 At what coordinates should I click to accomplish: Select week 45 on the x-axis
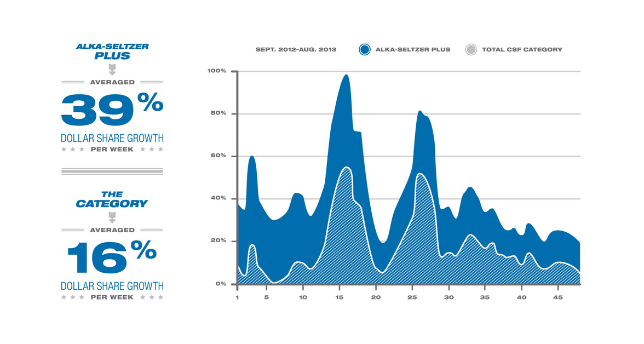click(557, 297)
